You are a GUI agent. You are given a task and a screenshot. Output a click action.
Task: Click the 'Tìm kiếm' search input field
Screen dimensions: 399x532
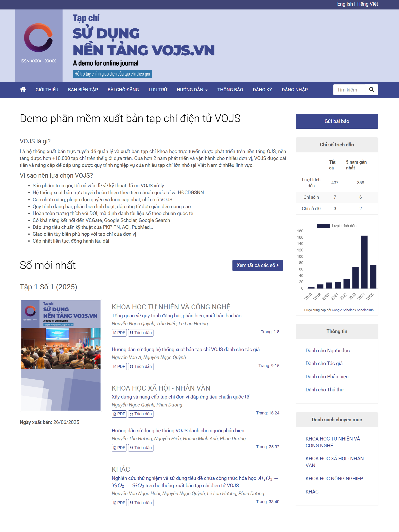[x=349, y=90]
